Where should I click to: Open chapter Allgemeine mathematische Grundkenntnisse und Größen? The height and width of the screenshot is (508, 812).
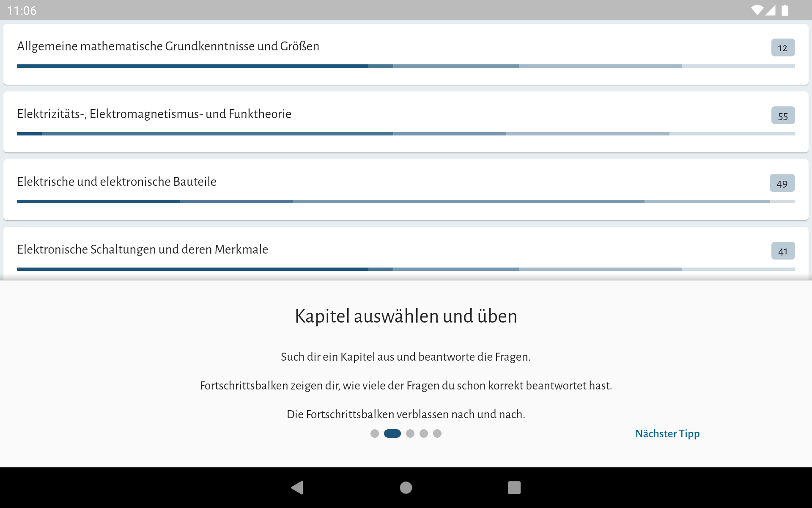tap(168, 46)
